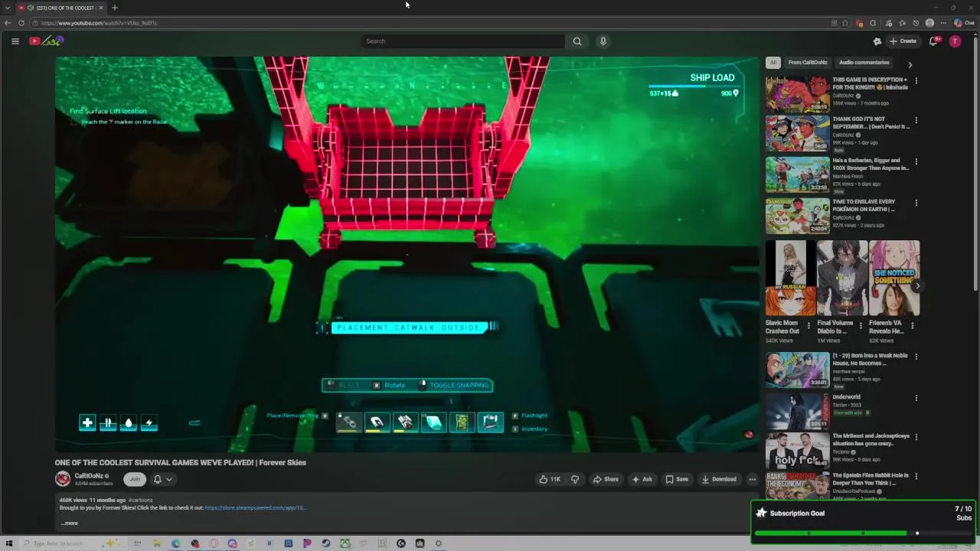Open options for MrBeast situation video

(x=916, y=437)
